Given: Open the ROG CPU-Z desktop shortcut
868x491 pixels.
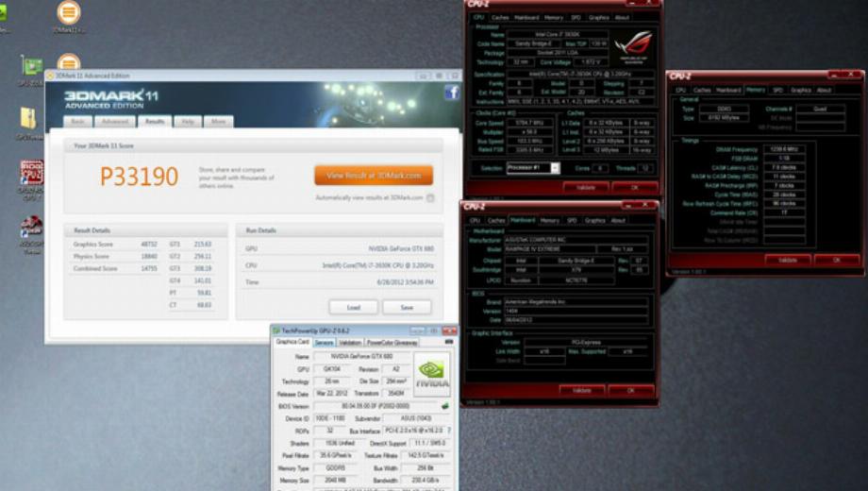Looking at the screenshot, I should (31, 173).
